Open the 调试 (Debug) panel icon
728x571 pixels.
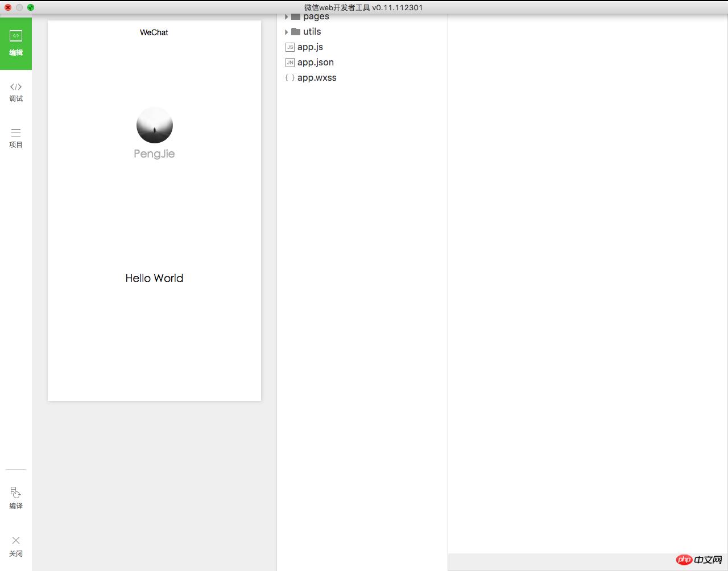[16, 87]
